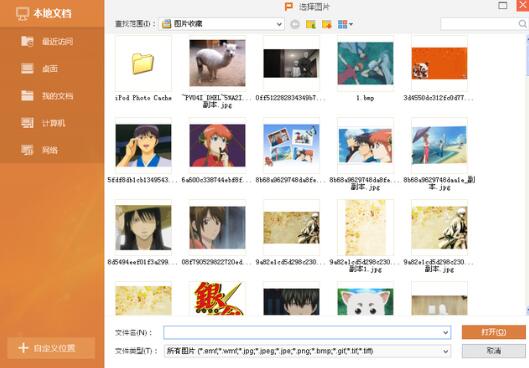The width and height of the screenshot is (529, 368).
Task: Select the white dog face thumbnail
Action: click(365, 302)
